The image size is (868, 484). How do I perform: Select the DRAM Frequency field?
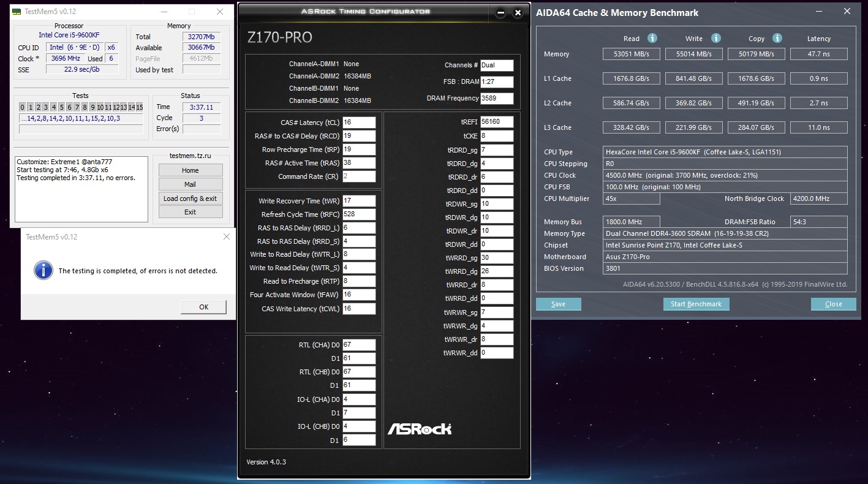point(497,98)
